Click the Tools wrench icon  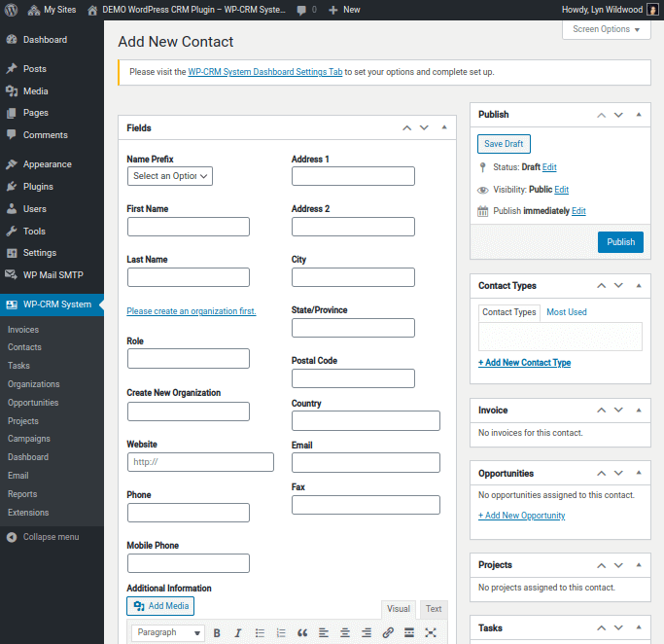pyautogui.click(x=12, y=232)
